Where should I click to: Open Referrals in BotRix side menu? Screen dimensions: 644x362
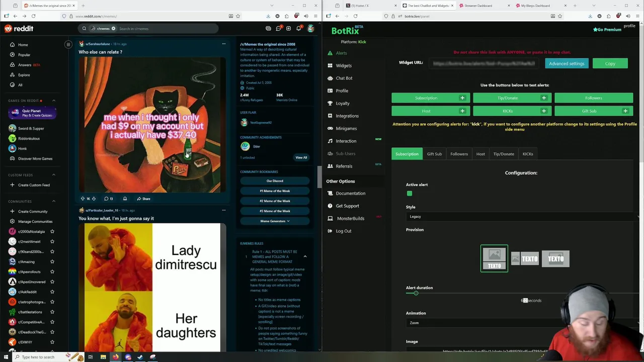point(344,166)
